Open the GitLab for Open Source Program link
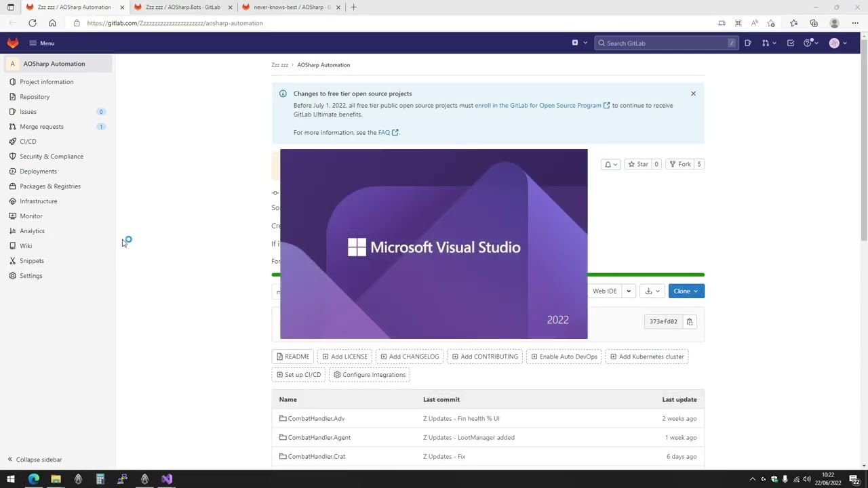The image size is (868, 488). click(x=542, y=106)
